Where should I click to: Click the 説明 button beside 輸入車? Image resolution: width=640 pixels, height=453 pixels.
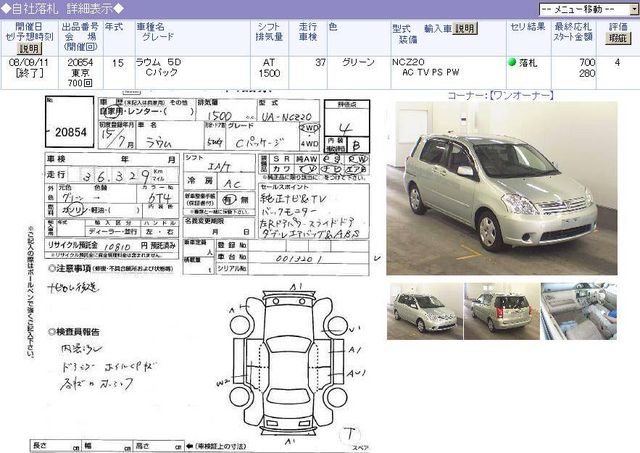click(x=465, y=29)
